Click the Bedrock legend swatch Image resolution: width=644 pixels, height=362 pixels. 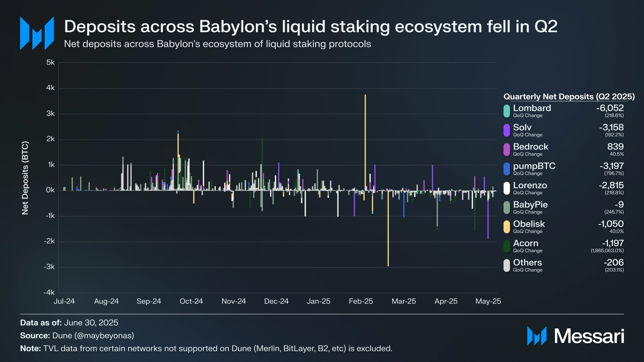pyautogui.click(x=507, y=150)
